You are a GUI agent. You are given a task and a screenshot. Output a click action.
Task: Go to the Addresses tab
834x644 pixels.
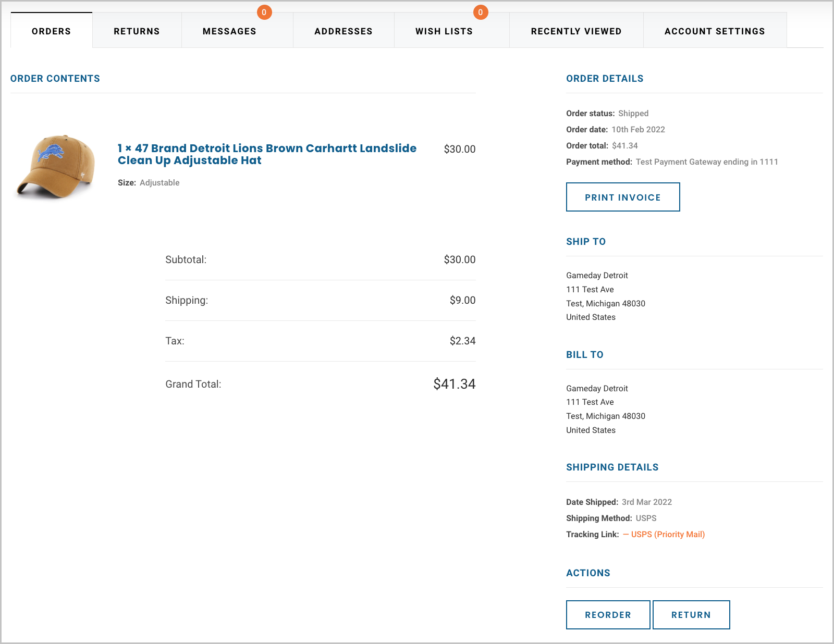coord(344,31)
